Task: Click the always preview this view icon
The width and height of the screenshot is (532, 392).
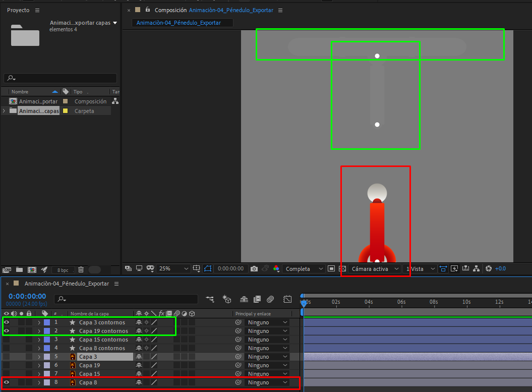Action: [x=128, y=268]
